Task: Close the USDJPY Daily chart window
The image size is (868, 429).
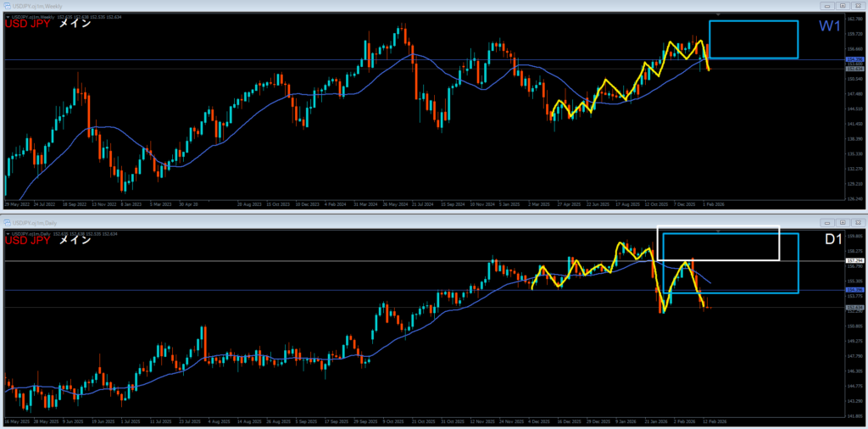Action: click(858, 220)
